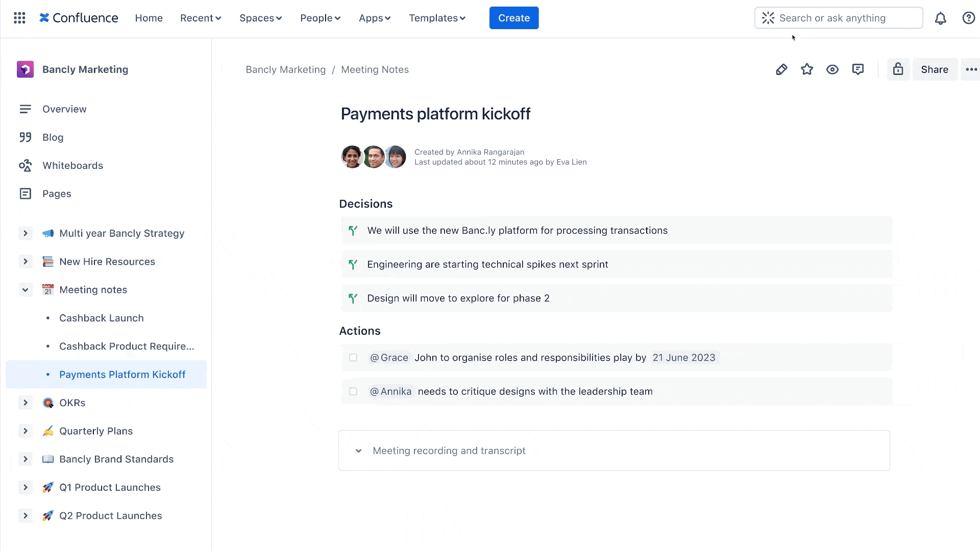Image resolution: width=980 pixels, height=551 pixels.
Task: Go to Home in top navigation
Action: coord(149,18)
